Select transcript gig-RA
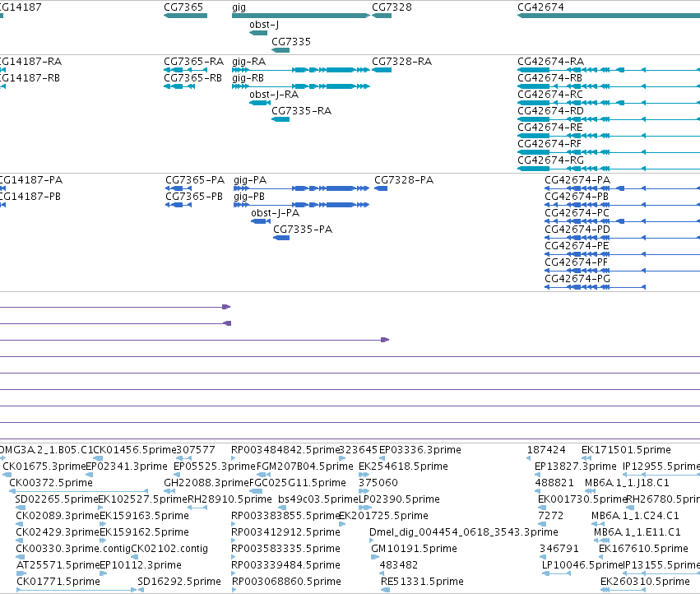700x594 pixels. point(301,70)
